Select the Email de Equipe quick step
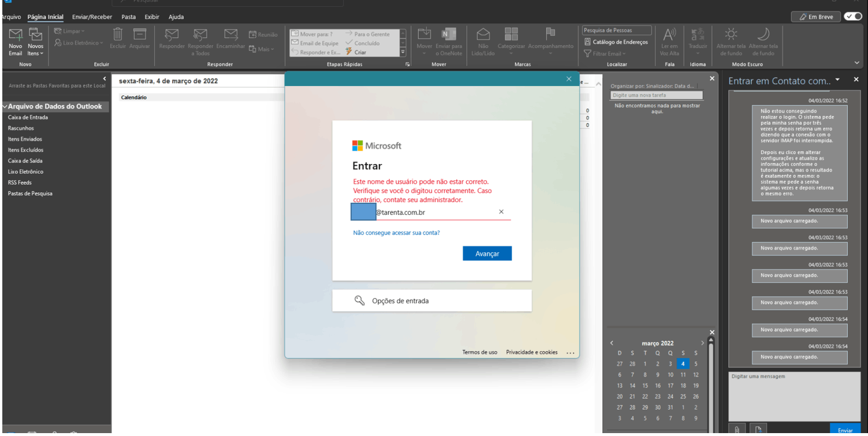 coord(315,43)
